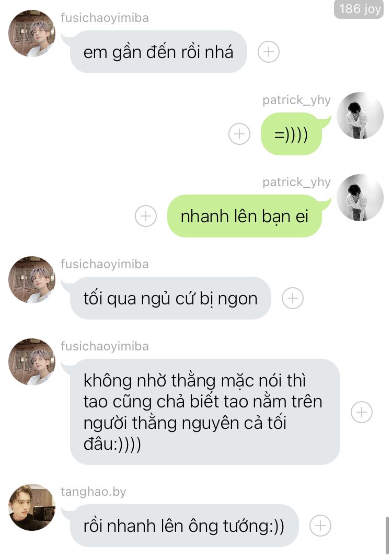Select the "em gần đến rồi nhá" bubble
Image resolution: width=392 pixels, height=557 pixels.
158,52
